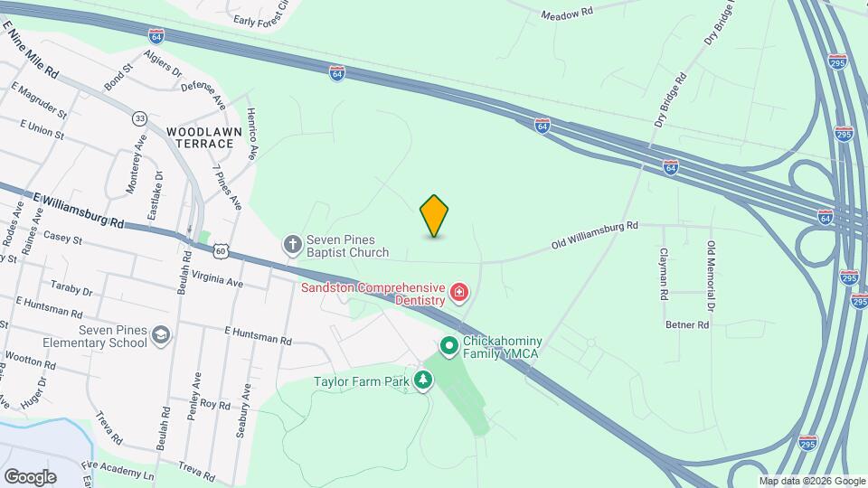Click the Woodlawn Terrace neighborhood label

[204, 137]
